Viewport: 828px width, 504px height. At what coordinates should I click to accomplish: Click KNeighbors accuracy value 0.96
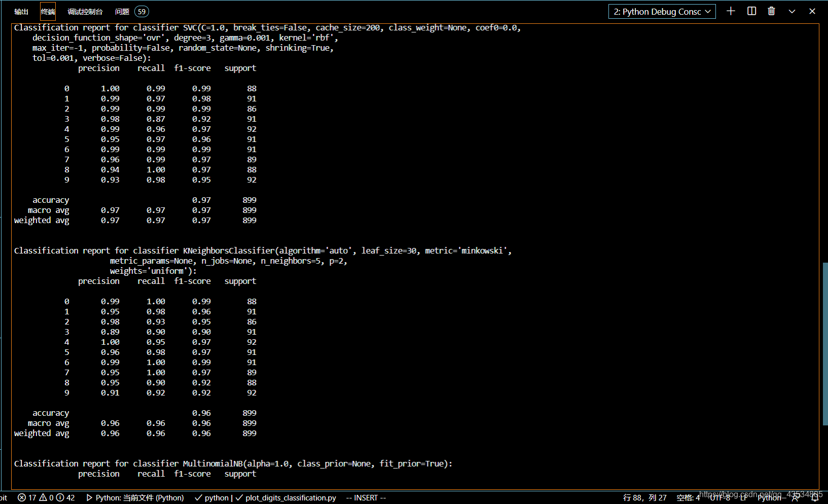(x=201, y=413)
